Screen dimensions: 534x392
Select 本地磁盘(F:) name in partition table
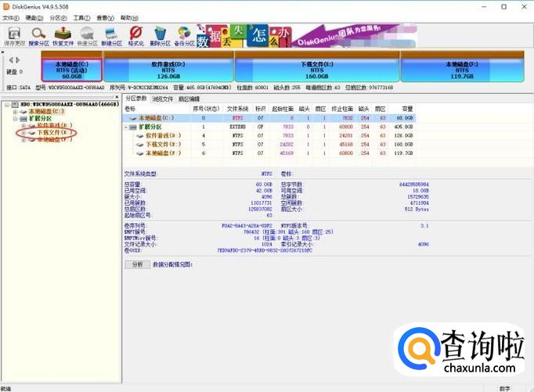pyautogui.click(x=164, y=153)
